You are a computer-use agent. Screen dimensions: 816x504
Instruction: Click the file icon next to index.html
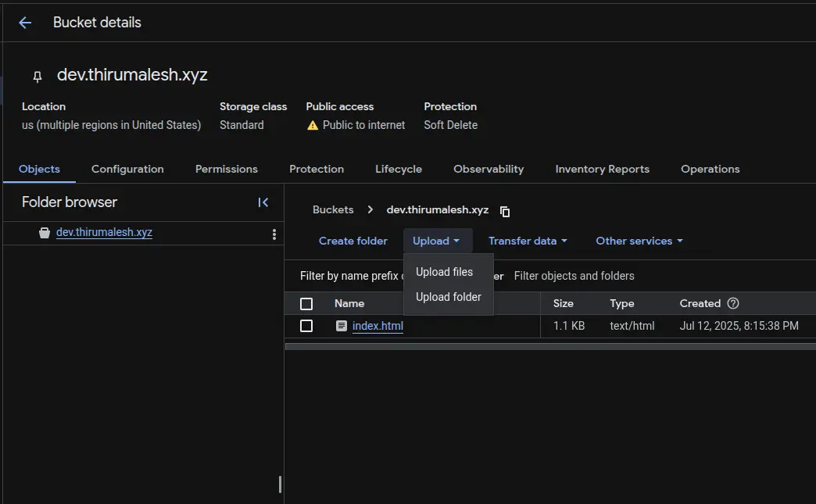(342, 326)
